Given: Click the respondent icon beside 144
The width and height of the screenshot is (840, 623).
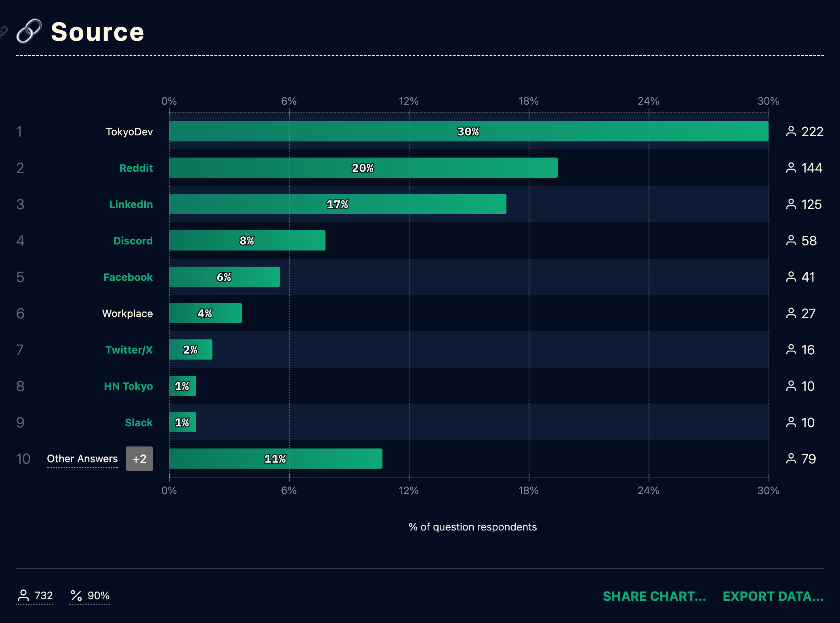Looking at the screenshot, I should (791, 168).
